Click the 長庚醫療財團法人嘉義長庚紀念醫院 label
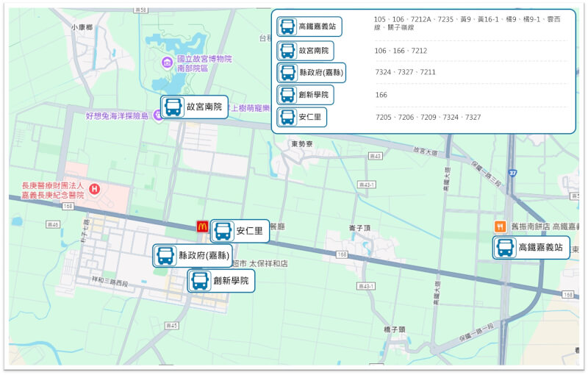The width and height of the screenshot is (588, 375). pyautogui.click(x=51, y=190)
